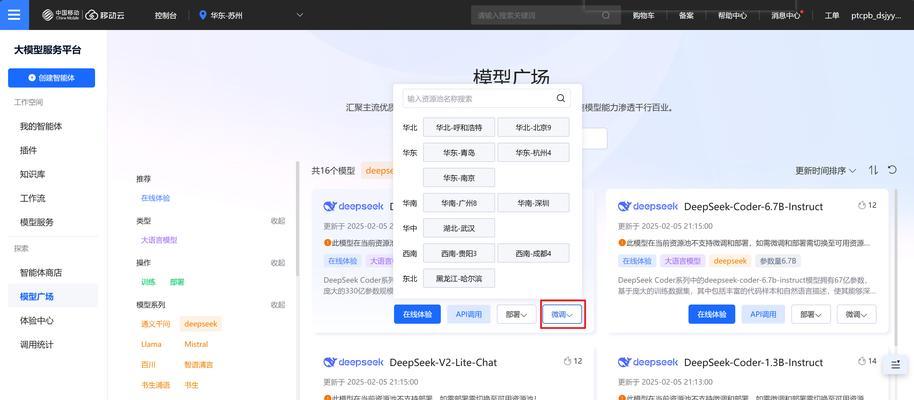Screen dimensions: 914x400
Task: Select 华北-北京9 resource pool
Action: [x=533, y=127]
